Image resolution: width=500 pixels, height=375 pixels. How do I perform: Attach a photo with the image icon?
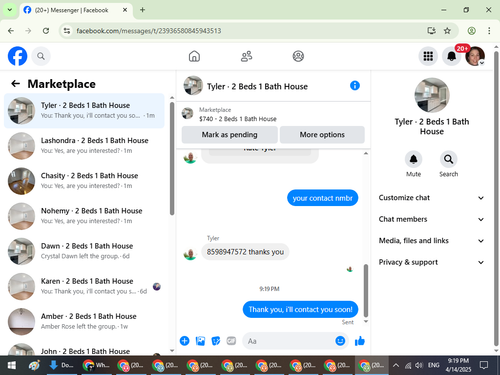tap(200, 341)
